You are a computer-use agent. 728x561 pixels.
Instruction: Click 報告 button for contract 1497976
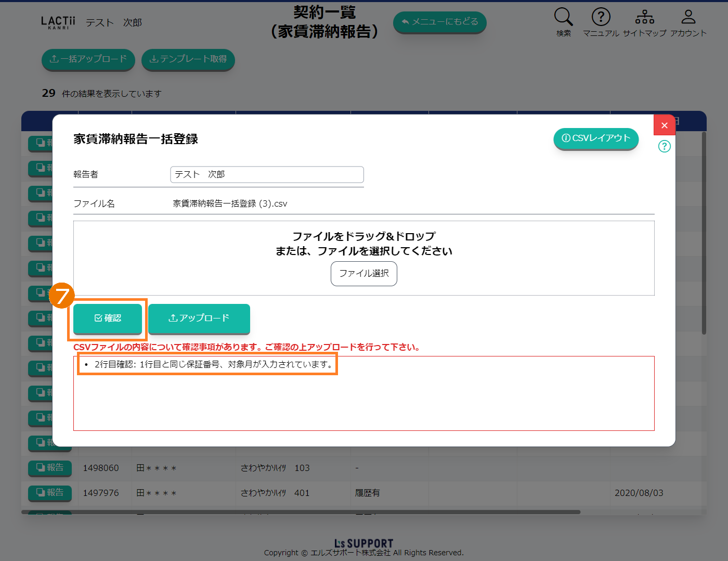(x=50, y=492)
